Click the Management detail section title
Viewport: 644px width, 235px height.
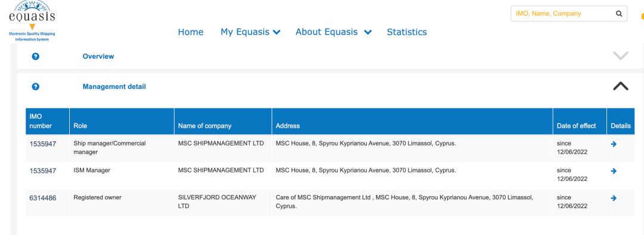(x=114, y=86)
